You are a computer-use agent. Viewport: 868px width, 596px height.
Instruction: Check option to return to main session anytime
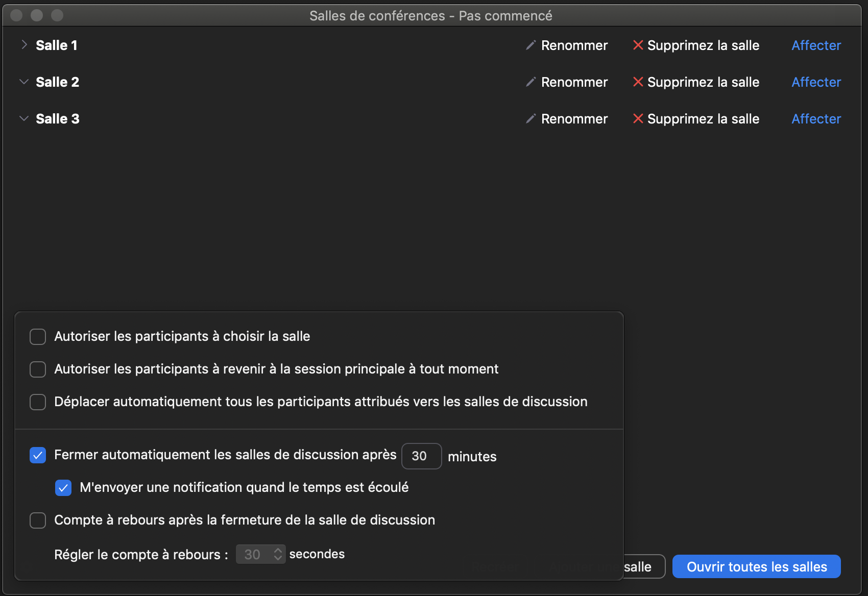pos(38,369)
